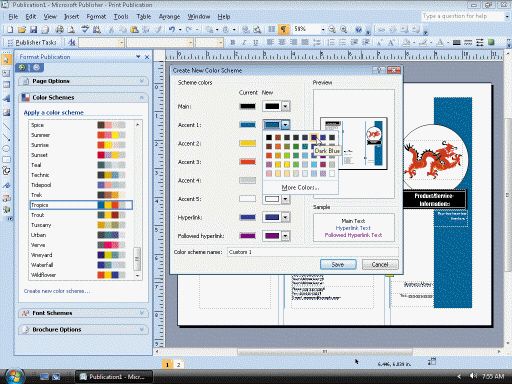Toggle Bold formatting button
The image size is (512, 384).
[x=233, y=42]
